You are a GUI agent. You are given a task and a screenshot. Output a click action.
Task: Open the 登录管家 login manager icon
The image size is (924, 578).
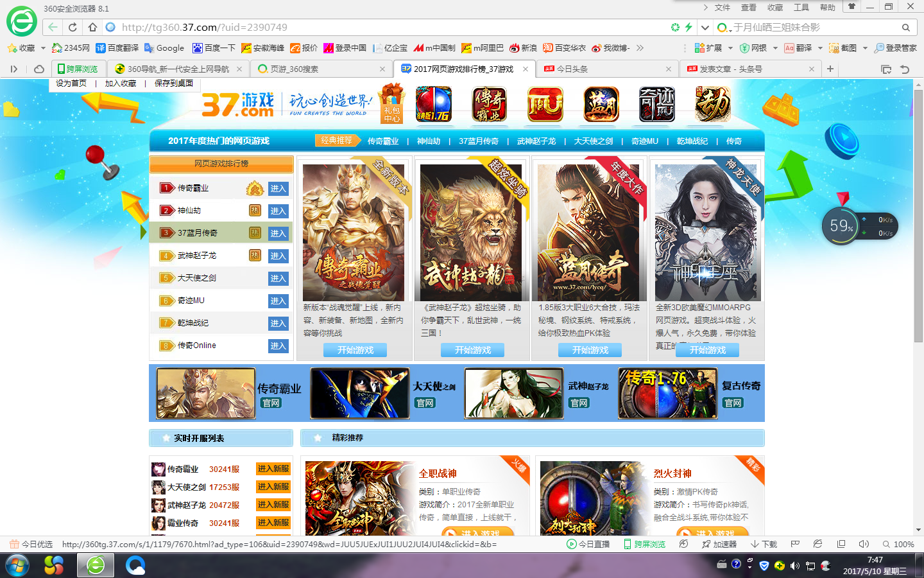tap(896, 48)
